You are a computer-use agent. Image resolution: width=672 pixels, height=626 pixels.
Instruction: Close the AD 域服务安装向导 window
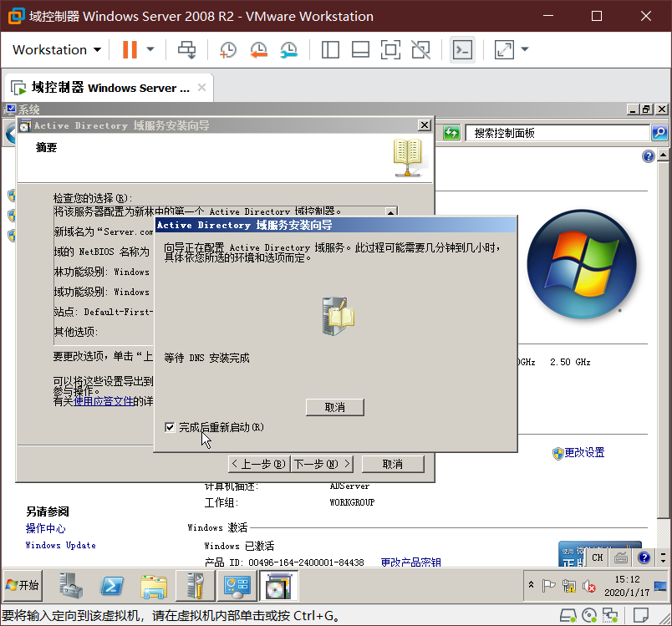coord(425,125)
